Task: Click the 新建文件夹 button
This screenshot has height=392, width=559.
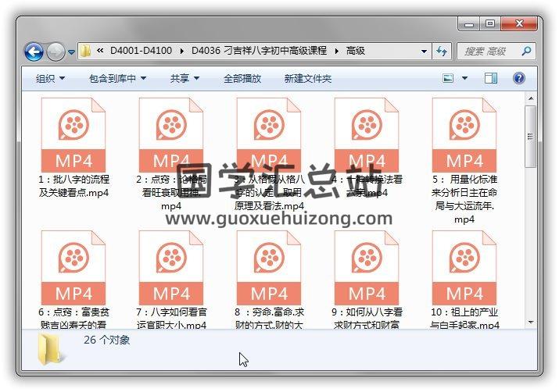Action: pyautogui.click(x=307, y=78)
